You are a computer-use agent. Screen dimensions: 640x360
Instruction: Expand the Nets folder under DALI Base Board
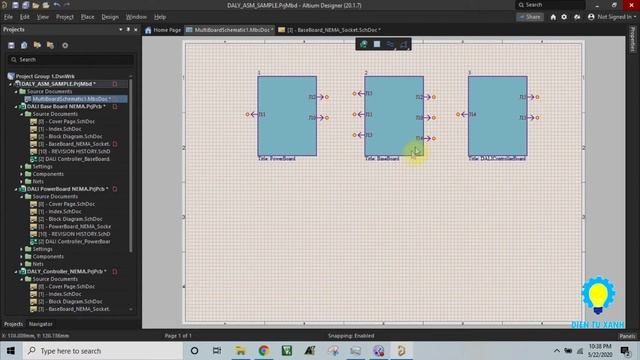tap(22, 182)
